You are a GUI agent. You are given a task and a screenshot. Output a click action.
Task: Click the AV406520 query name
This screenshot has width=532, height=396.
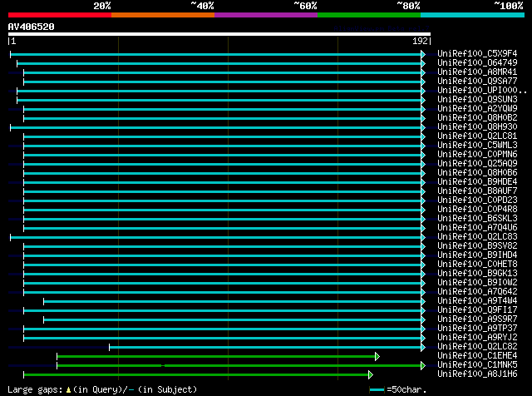(x=32, y=27)
